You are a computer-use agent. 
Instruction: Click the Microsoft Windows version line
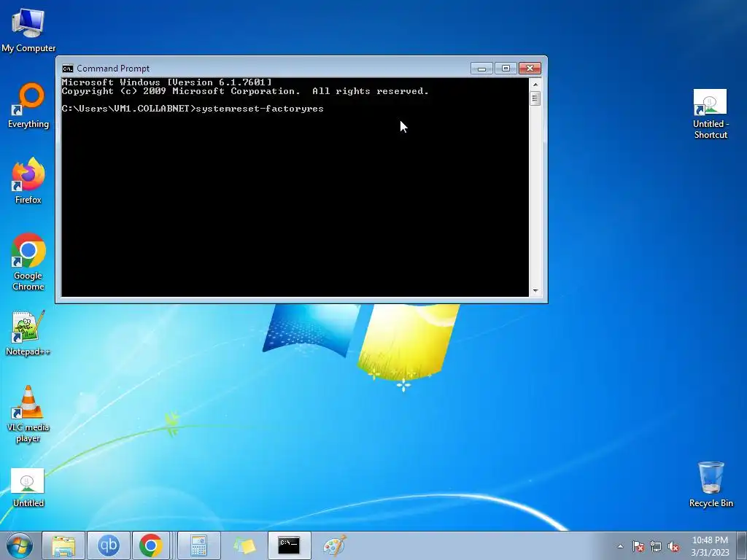coord(167,82)
